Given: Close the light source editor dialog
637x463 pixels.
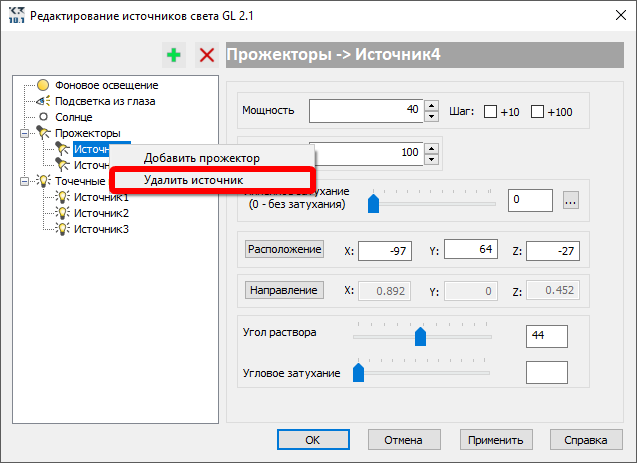Looking at the screenshot, I should point(621,15).
